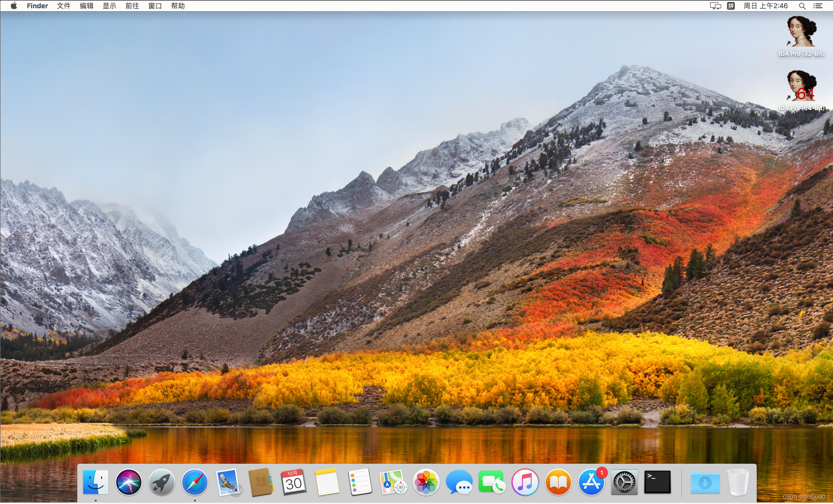Open Trash in the Dock
Screen dimensions: 833x504
tap(738, 482)
